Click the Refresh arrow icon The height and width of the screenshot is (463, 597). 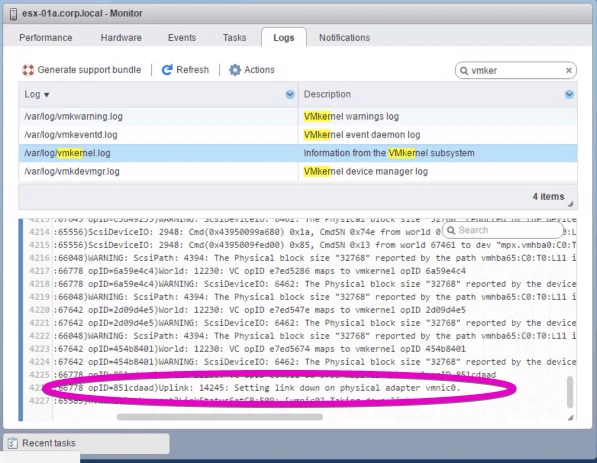tap(167, 70)
